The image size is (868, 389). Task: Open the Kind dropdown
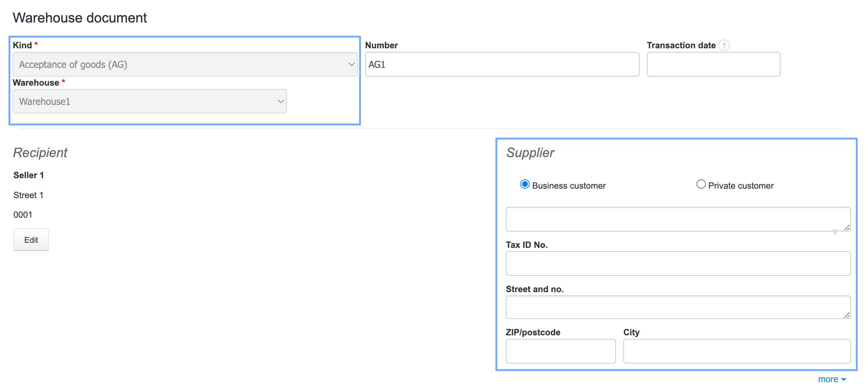coord(185,65)
